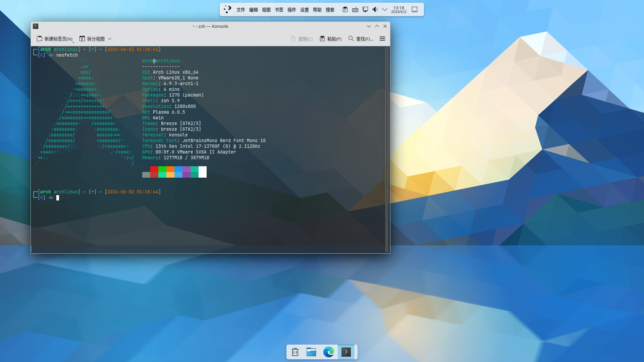Viewport: 644px width, 362px height.
Task: Open the clipboard tray icon
Action: [345, 9]
